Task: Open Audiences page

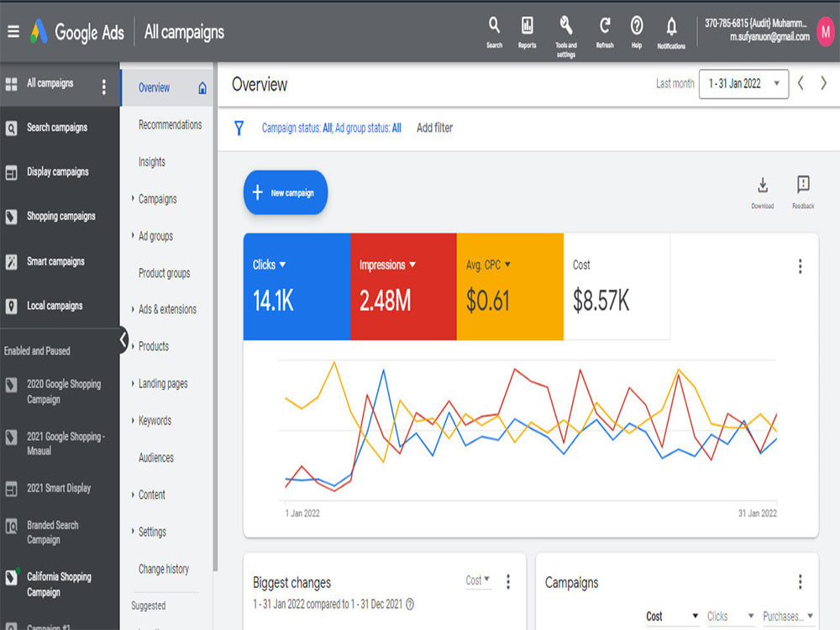Action: (156, 458)
